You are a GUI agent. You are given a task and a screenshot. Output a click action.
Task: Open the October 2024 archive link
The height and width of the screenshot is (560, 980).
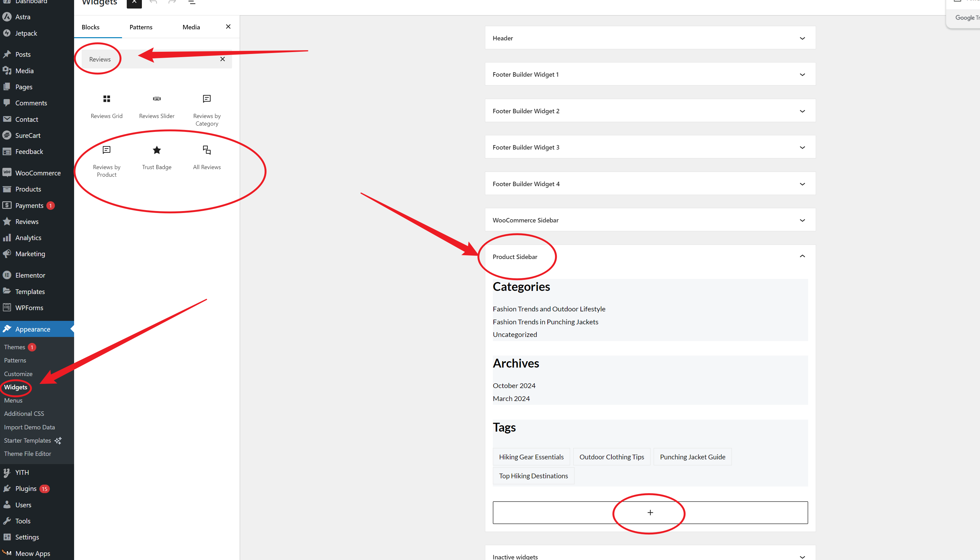tap(514, 386)
